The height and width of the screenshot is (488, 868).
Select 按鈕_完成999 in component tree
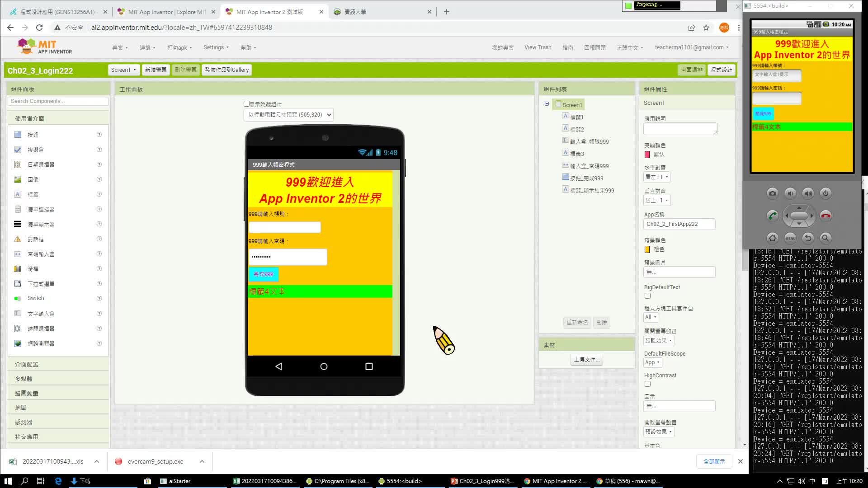[586, 178]
